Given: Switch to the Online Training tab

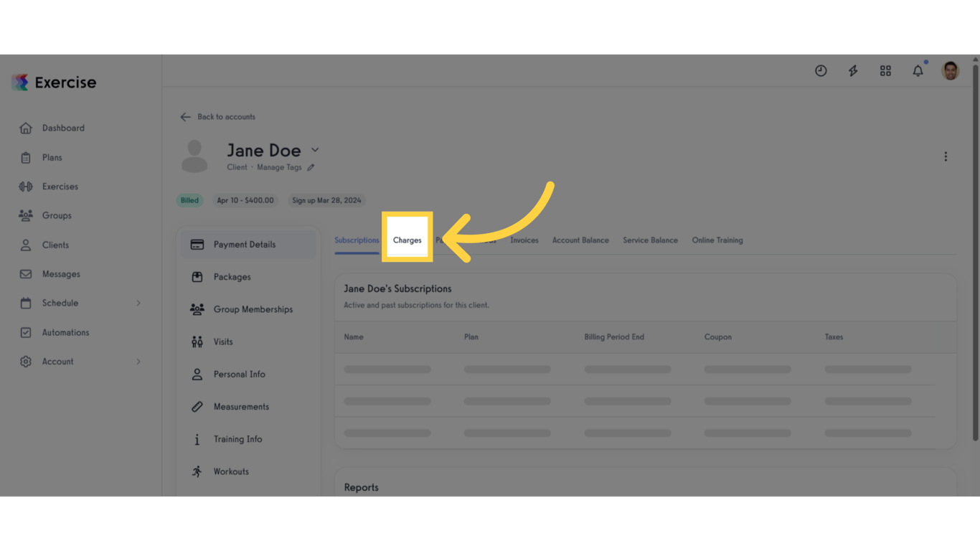Looking at the screenshot, I should tap(717, 240).
